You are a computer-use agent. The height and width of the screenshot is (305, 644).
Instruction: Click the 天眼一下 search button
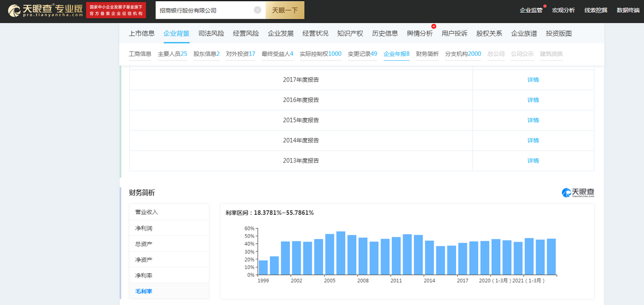(x=285, y=10)
